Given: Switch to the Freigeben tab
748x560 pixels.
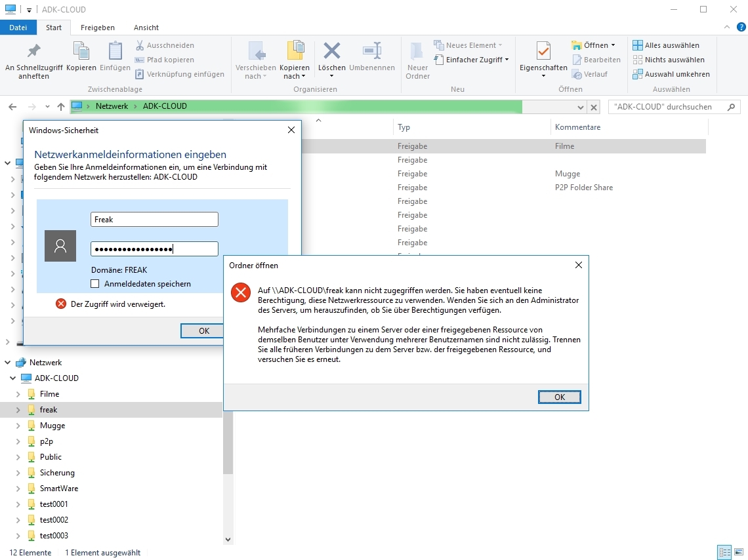Looking at the screenshot, I should (x=97, y=27).
